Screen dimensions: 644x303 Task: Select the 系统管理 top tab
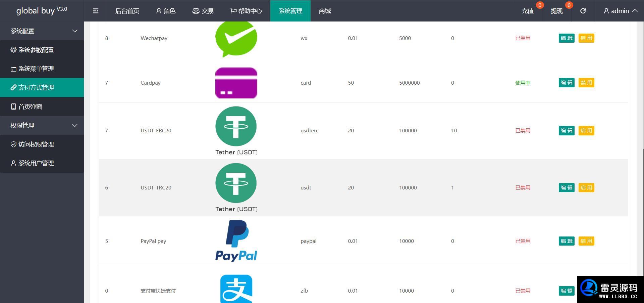tap(290, 11)
